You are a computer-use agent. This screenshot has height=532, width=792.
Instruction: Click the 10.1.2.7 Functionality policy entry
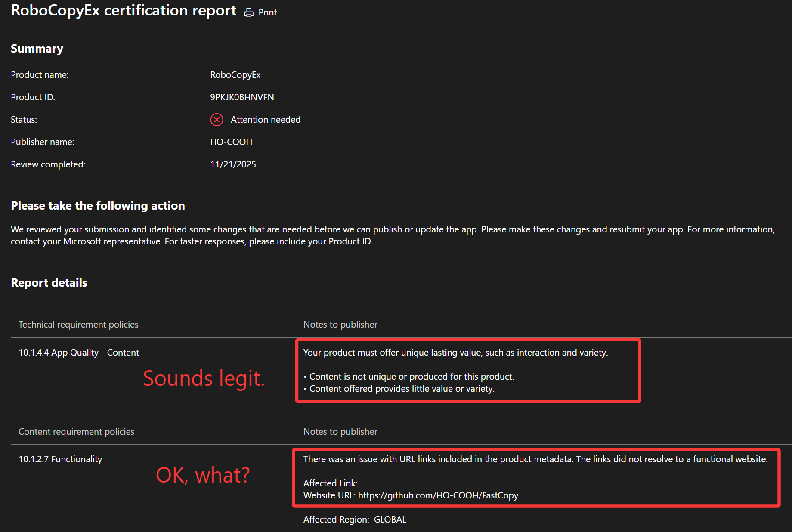click(60, 459)
